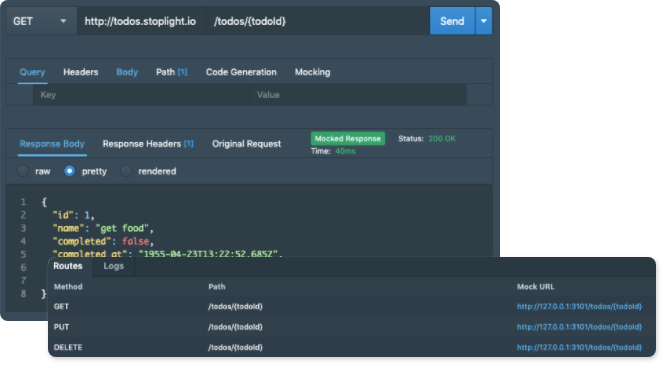Image resolution: width=665 pixels, height=366 pixels.
Task: Open the Code Generation tab
Action: tap(241, 72)
